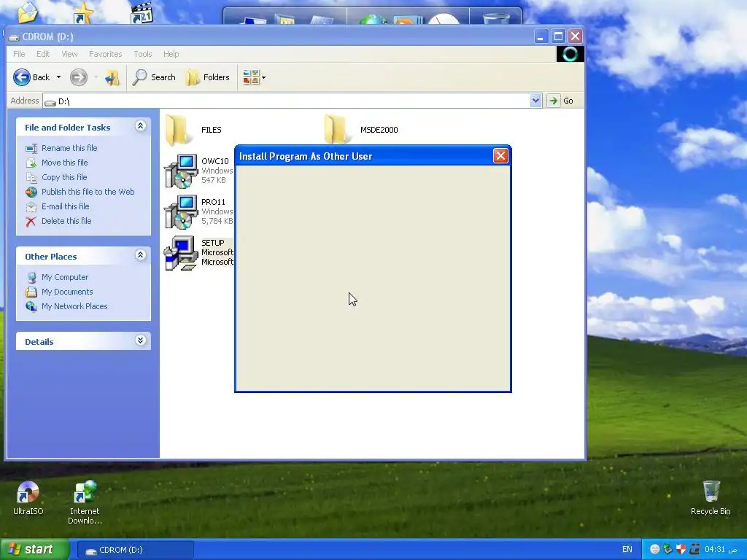
Task: Toggle the Folders pane from toolbar
Action: [208, 77]
